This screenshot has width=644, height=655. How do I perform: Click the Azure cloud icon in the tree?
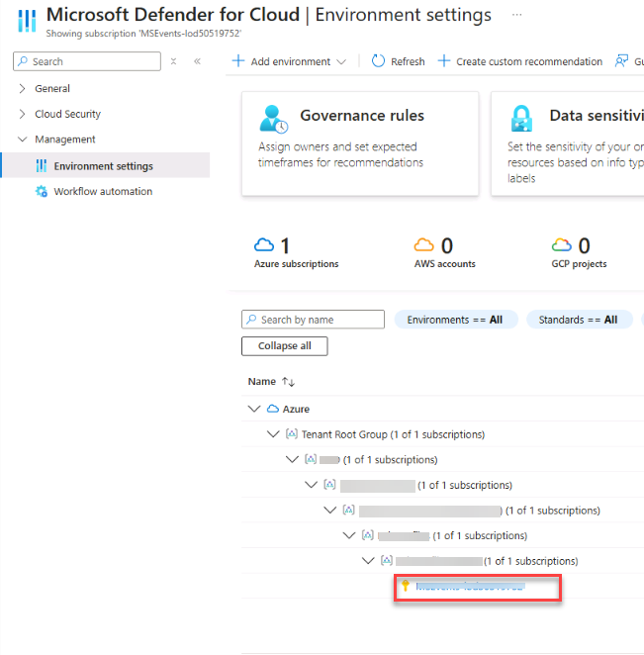click(x=273, y=409)
